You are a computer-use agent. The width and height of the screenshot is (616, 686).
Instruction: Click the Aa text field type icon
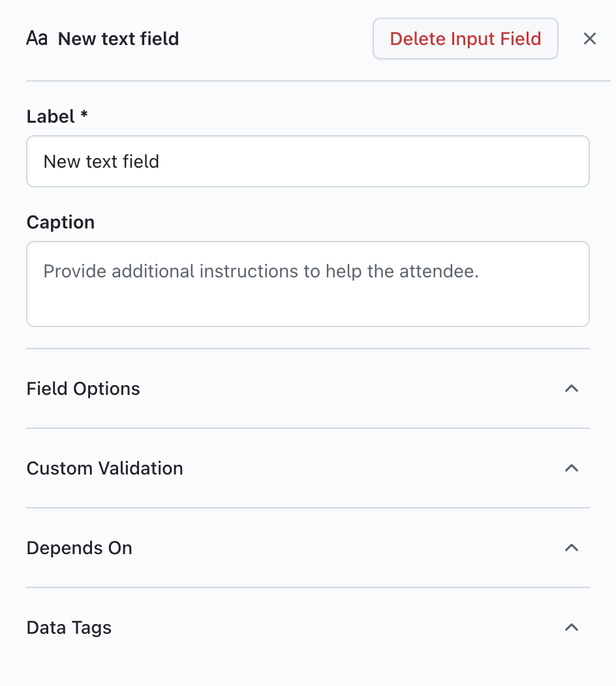pos(37,39)
